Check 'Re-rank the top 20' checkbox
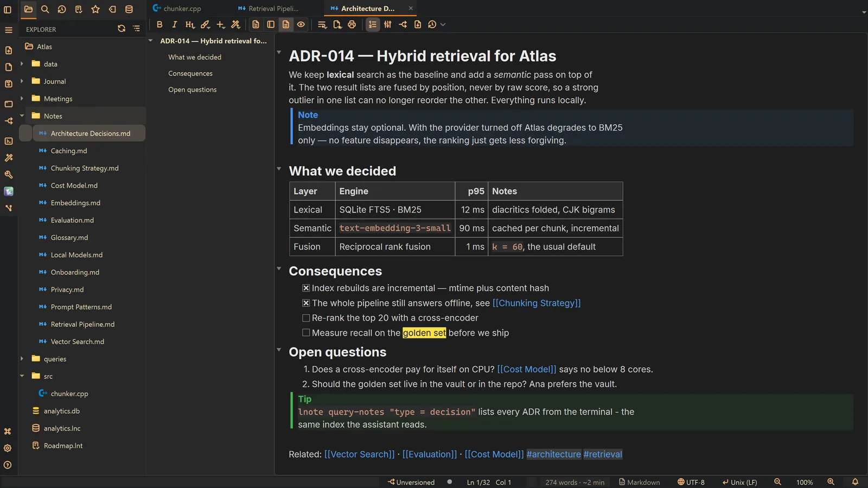The image size is (868, 488). point(306,318)
